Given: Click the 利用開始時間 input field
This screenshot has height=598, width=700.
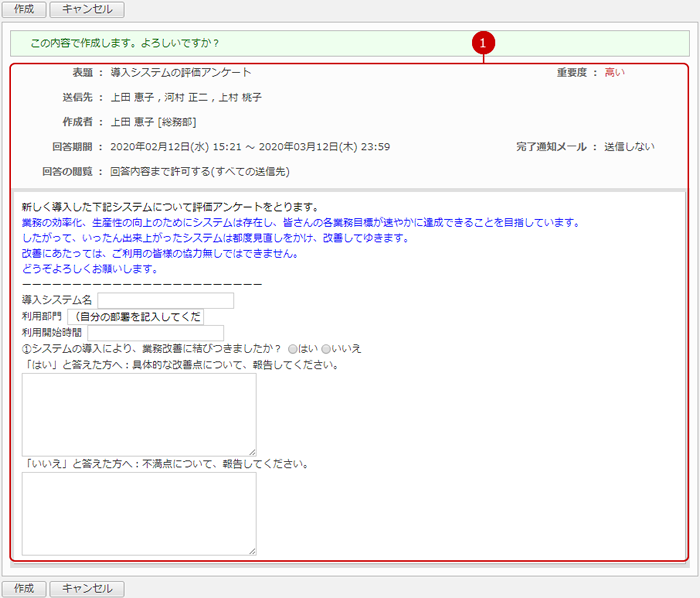Looking at the screenshot, I should [155, 333].
